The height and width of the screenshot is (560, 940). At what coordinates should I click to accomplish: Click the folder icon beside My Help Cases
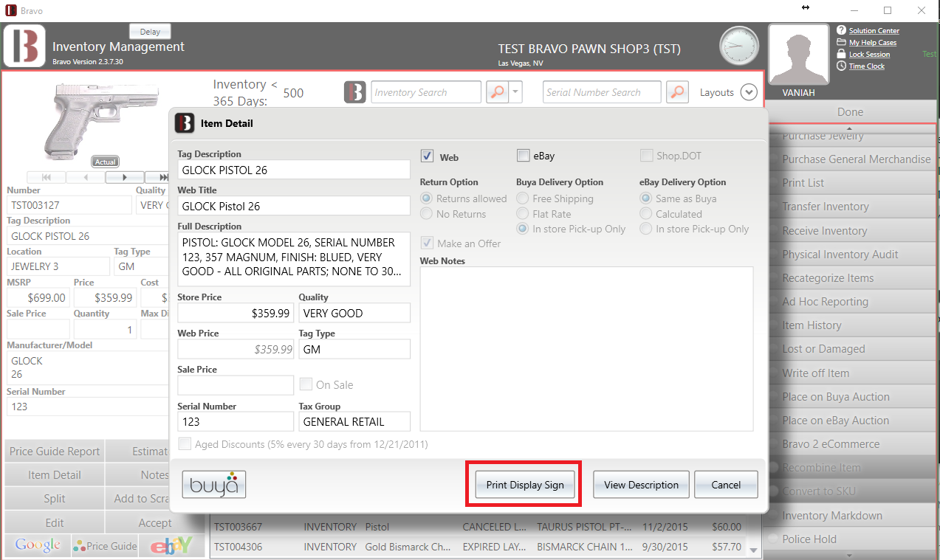click(842, 42)
